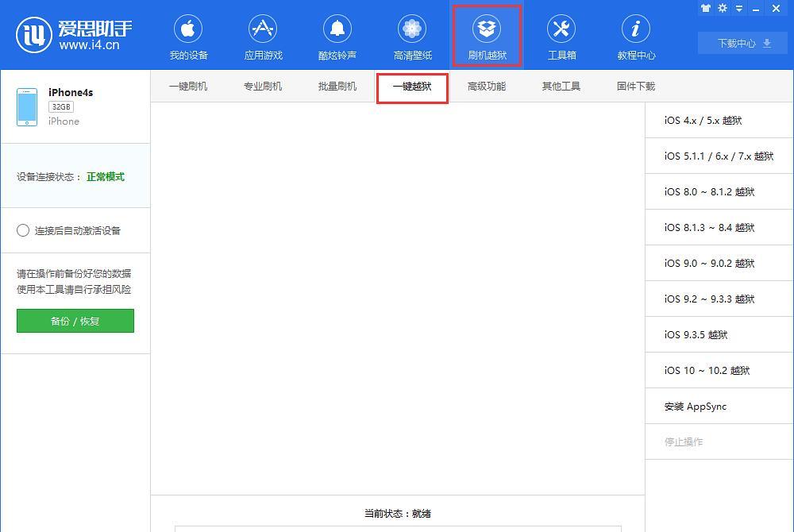Switch to the 批量刷机 tab
This screenshot has height=532, width=794.
pyautogui.click(x=337, y=87)
